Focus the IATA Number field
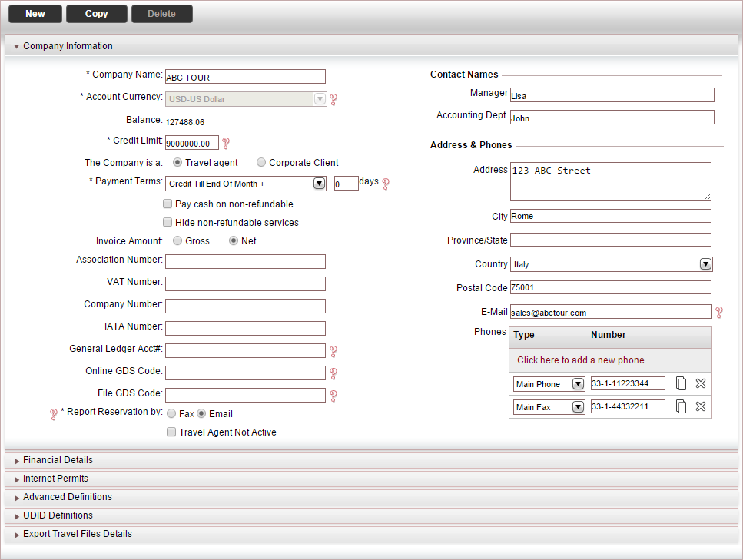This screenshot has width=743, height=560. pyautogui.click(x=245, y=328)
